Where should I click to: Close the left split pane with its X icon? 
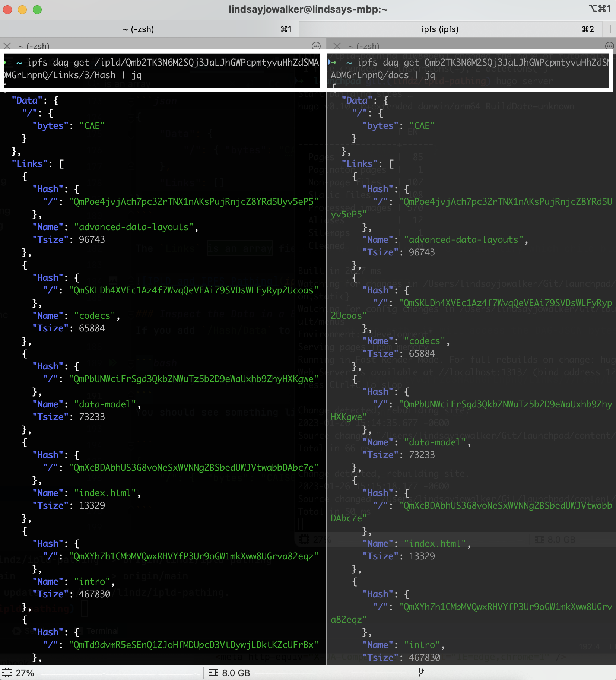(7, 46)
